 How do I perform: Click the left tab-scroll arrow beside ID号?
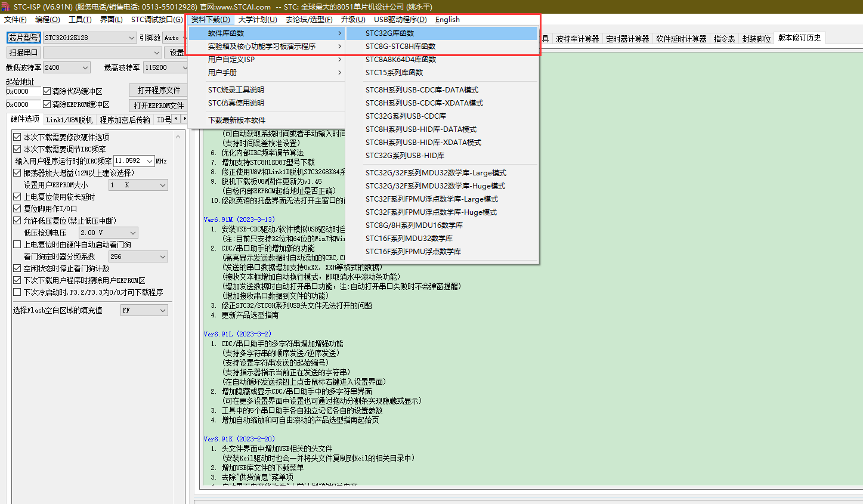pyautogui.click(x=176, y=119)
